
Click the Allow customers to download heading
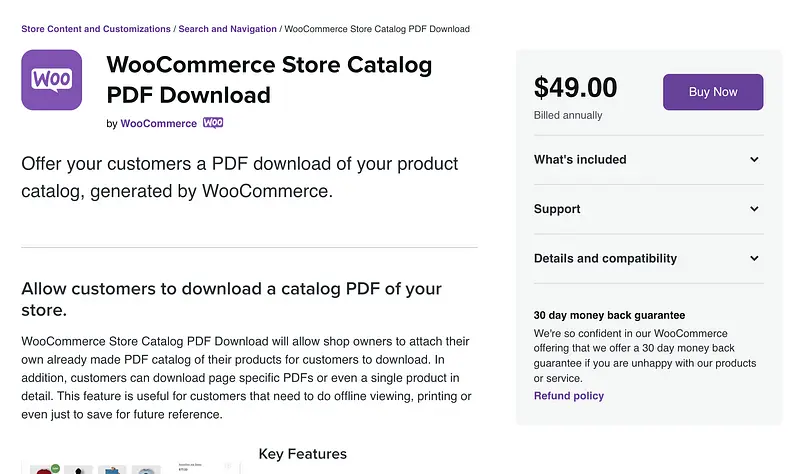[231, 299]
